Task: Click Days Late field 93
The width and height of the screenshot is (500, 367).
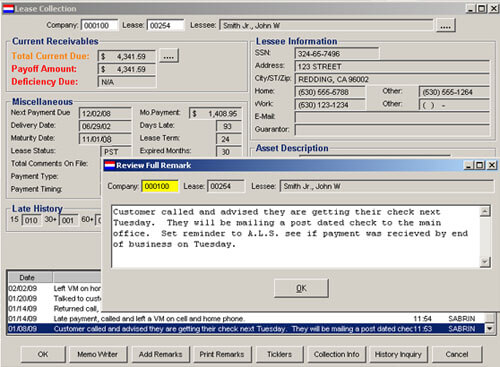Action: (229, 126)
